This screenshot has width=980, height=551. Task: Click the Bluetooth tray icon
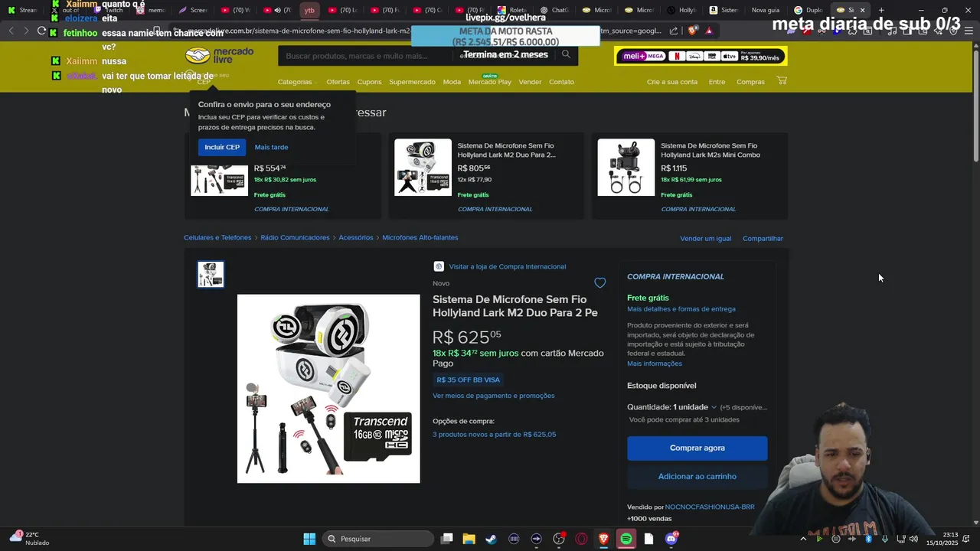point(869,539)
